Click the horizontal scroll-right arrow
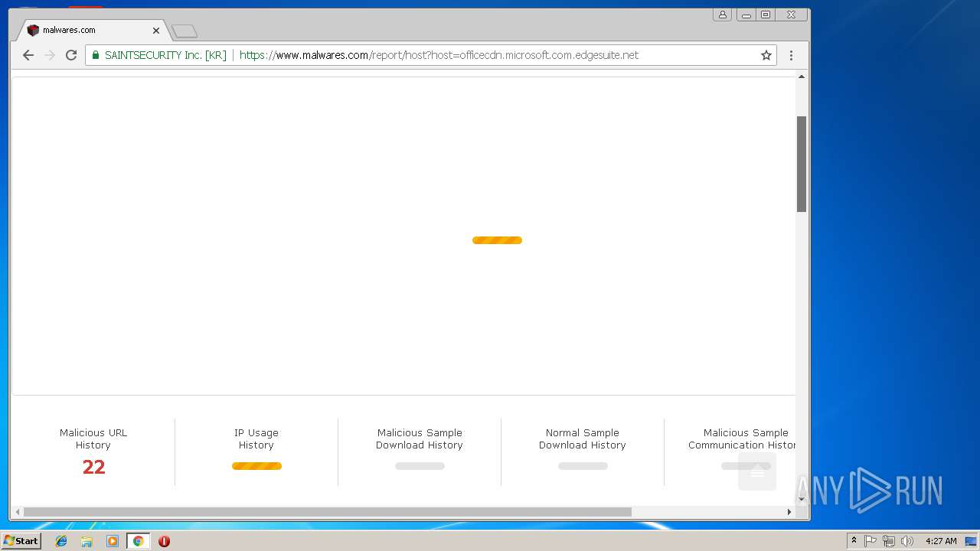980x551 pixels. (789, 512)
